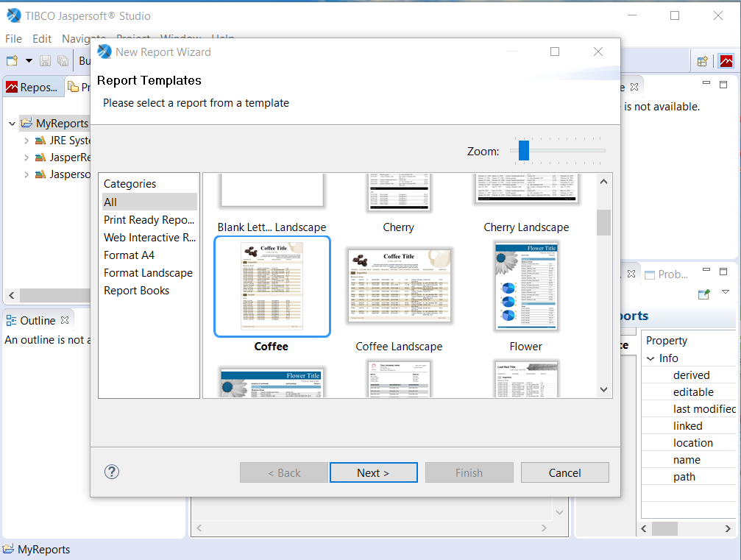
Task: Select the JasperReports perspective icon top right
Action: pyautogui.click(x=726, y=61)
